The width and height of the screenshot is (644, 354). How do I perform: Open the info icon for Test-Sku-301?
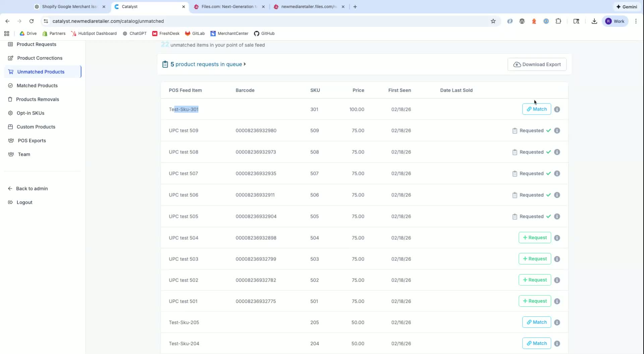(x=557, y=109)
